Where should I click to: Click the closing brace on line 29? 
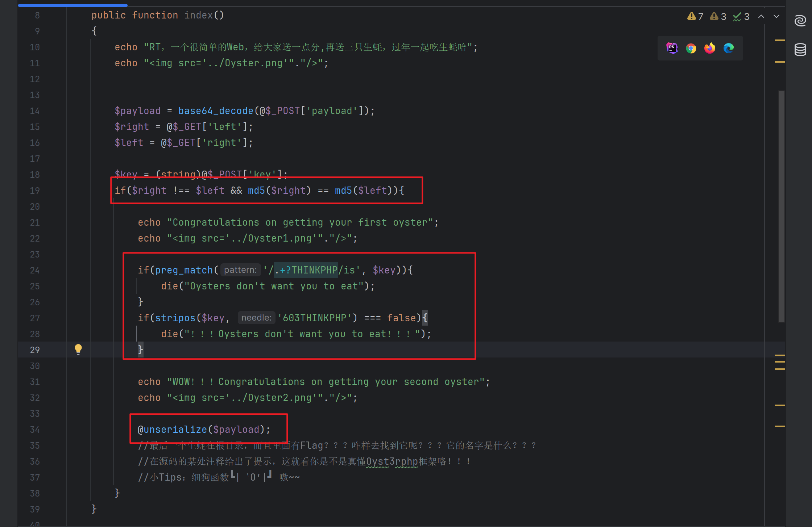[x=140, y=350]
